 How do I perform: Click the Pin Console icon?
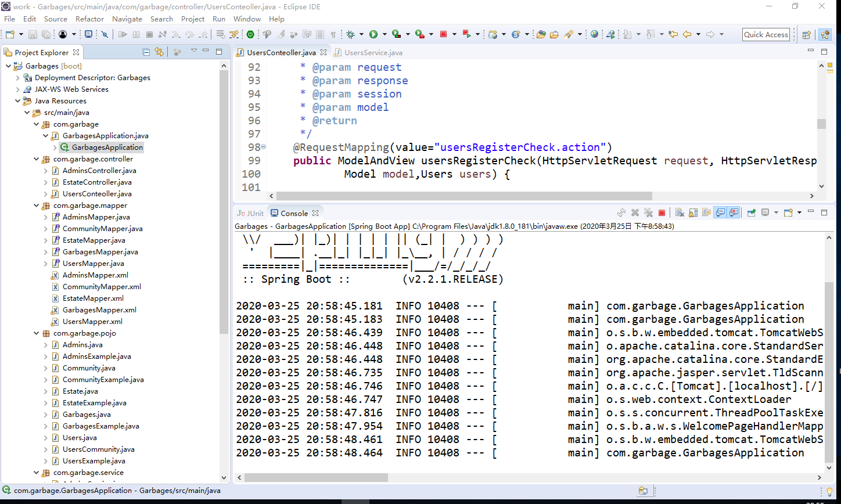(x=751, y=213)
